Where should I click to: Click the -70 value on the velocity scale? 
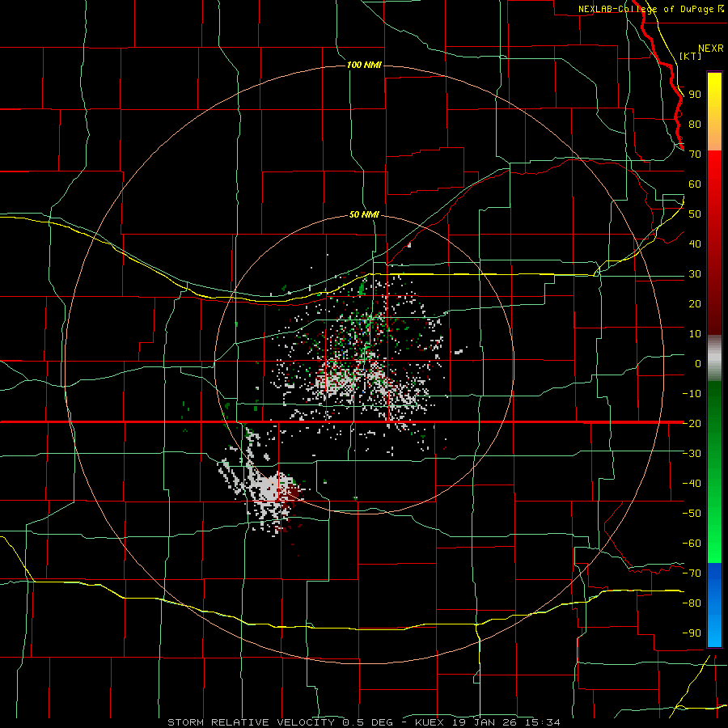coord(692,574)
